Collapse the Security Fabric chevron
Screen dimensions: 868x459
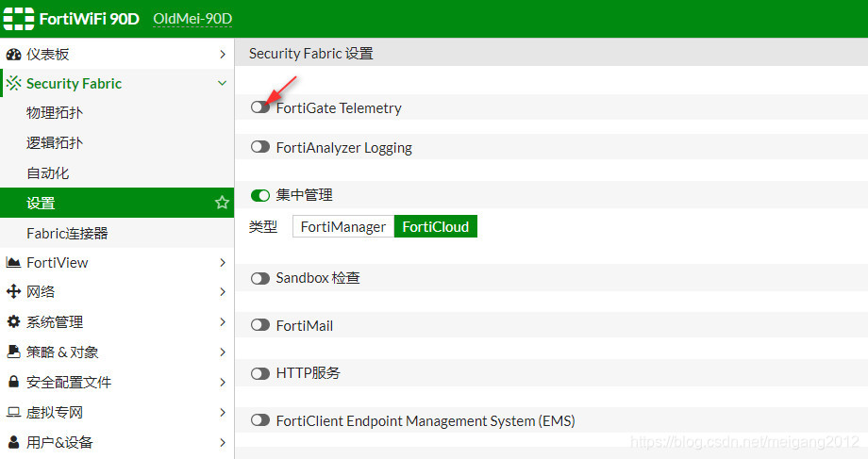(222, 83)
